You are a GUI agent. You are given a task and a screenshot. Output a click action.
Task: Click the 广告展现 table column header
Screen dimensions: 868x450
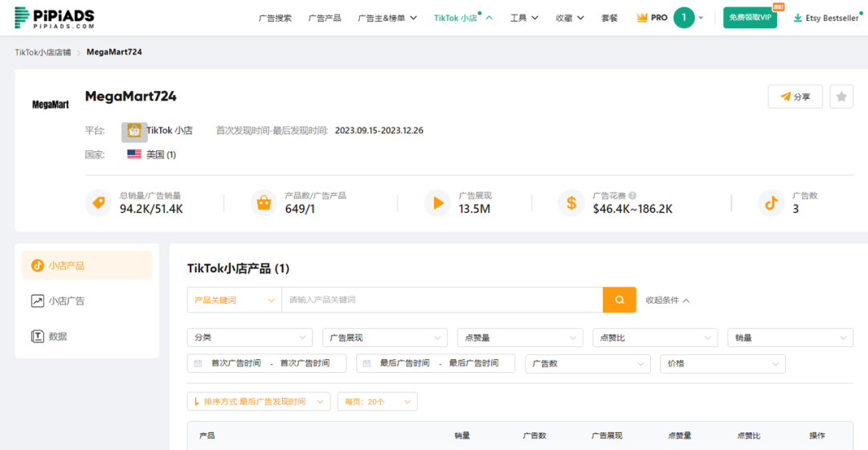tap(607, 436)
